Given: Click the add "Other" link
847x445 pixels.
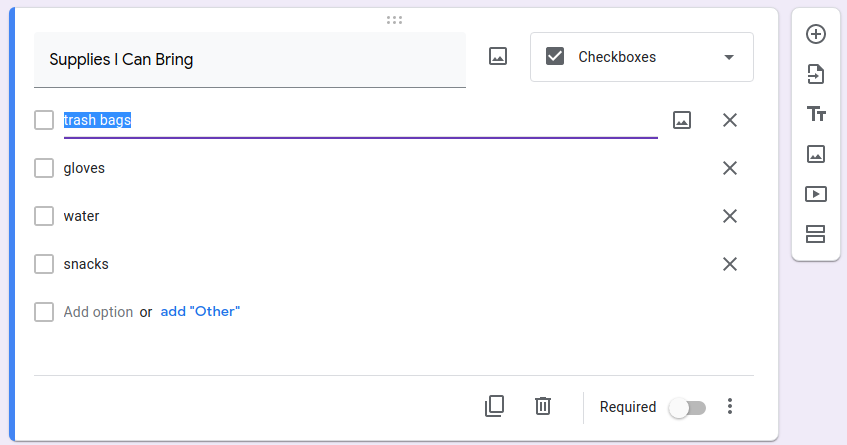Looking at the screenshot, I should pyautogui.click(x=200, y=312).
